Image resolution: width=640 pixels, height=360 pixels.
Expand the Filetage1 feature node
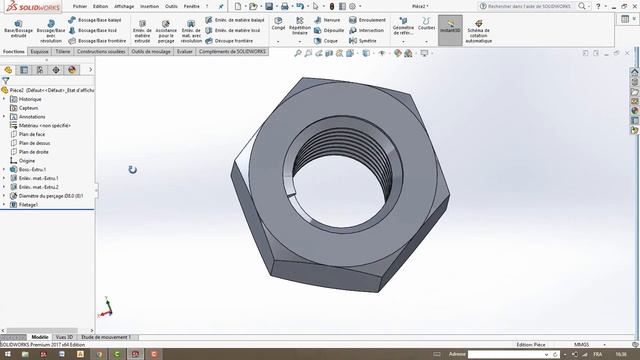pyautogui.click(x=4, y=204)
